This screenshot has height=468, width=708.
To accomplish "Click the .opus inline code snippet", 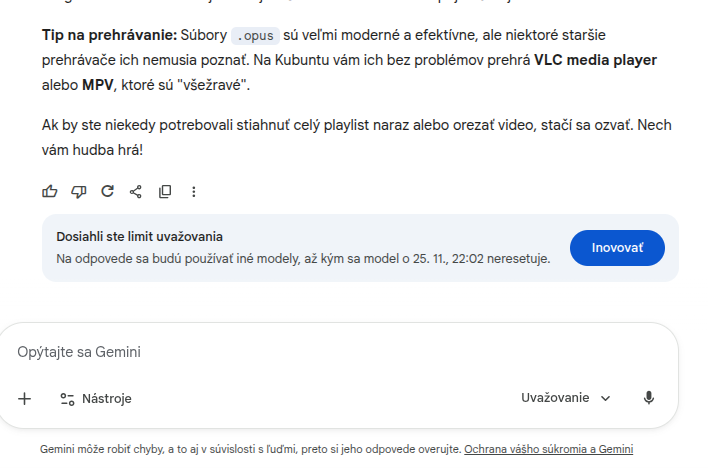I will 253,36.
